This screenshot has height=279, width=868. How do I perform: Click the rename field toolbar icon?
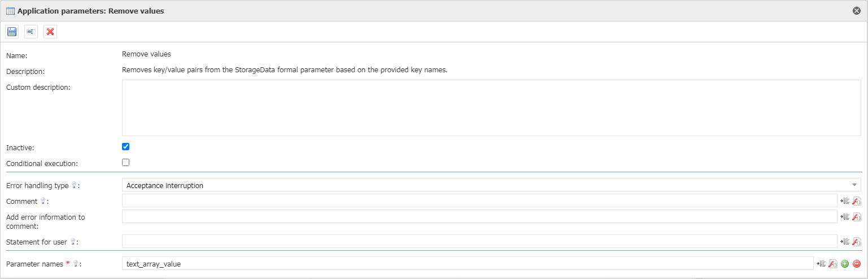tap(31, 32)
